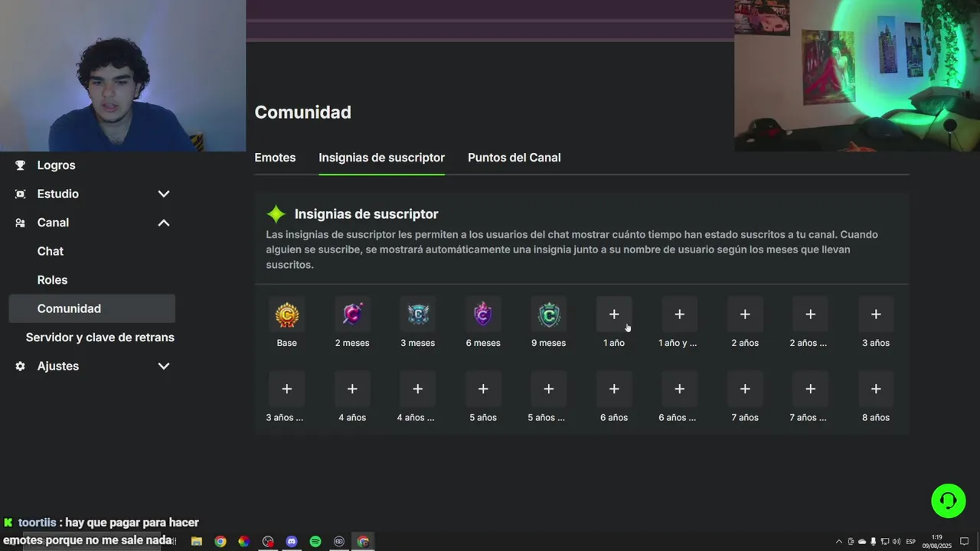Click the plus above '4 años ...'
The width and height of the screenshot is (980, 551).
click(x=418, y=389)
